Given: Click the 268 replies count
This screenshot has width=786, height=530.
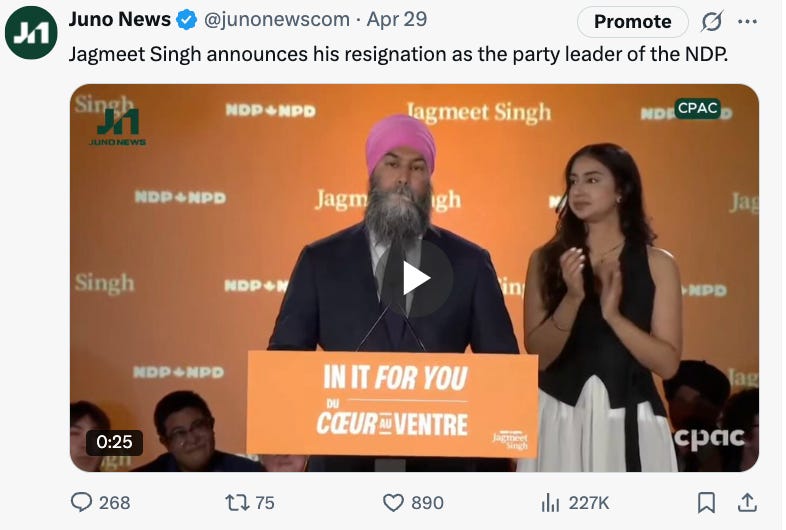Looking at the screenshot, I should pos(114,502).
